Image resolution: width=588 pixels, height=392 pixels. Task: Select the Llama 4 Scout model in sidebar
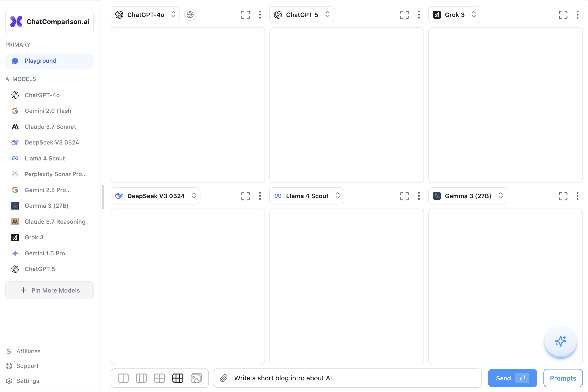tap(45, 158)
